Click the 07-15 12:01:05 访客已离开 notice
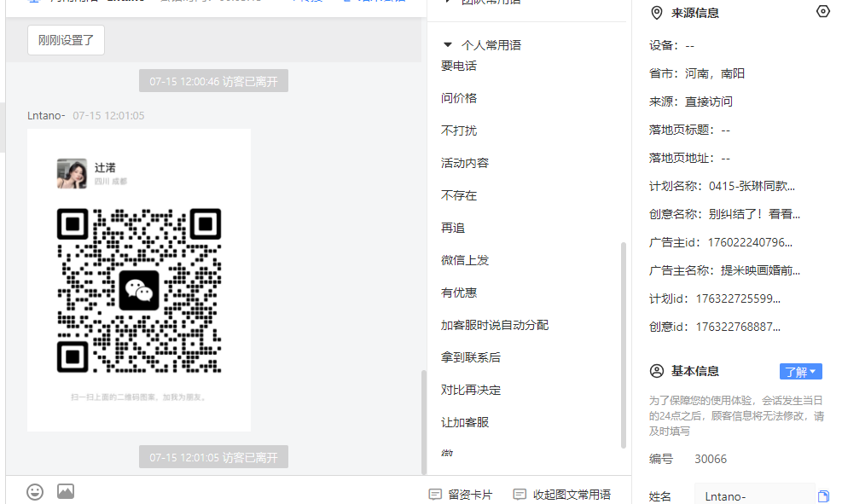The width and height of the screenshot is (842, 504). click(x=214, y=457)
